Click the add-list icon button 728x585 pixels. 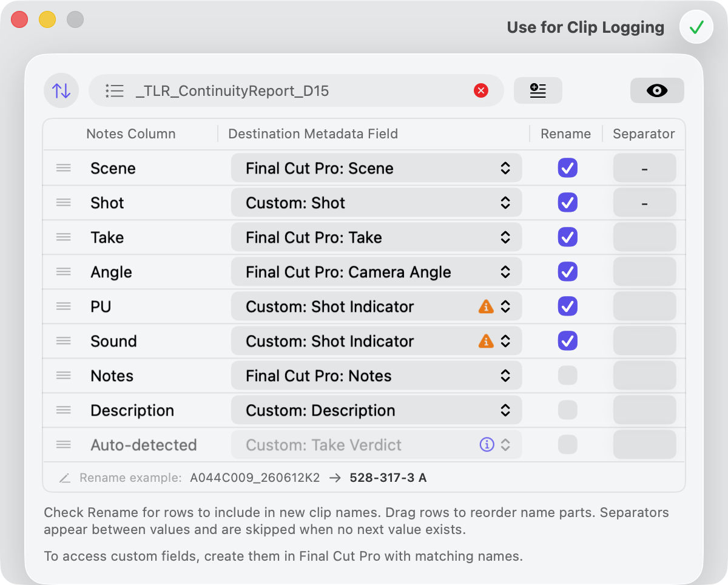click(x=538, y=90)
